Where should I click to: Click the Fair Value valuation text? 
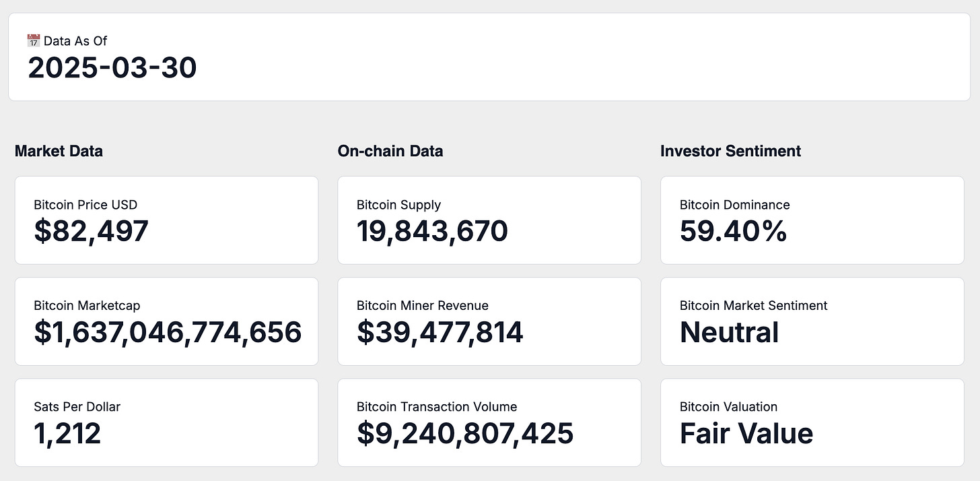click(746, 433)
